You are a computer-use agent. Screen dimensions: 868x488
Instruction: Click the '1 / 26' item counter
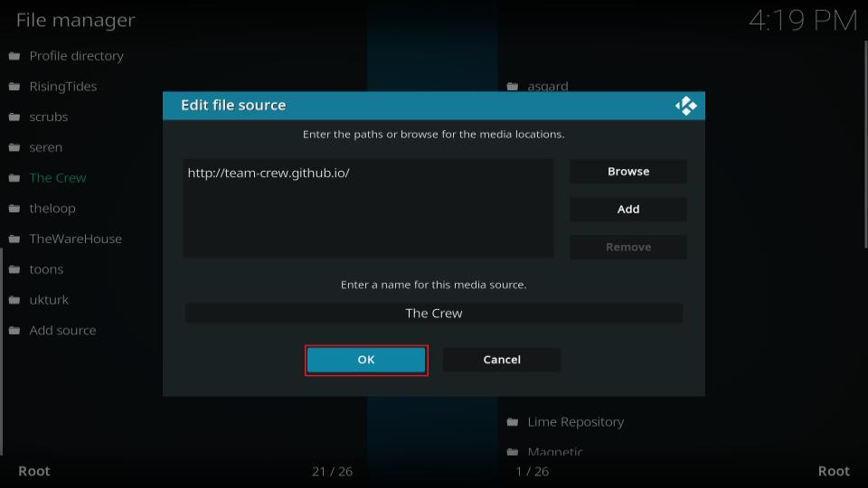[532, 472]
